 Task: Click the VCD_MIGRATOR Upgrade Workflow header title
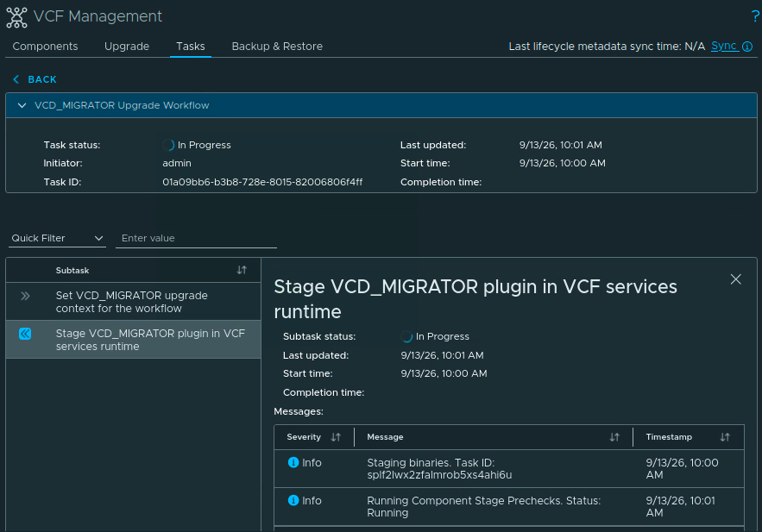pos(122,105)
